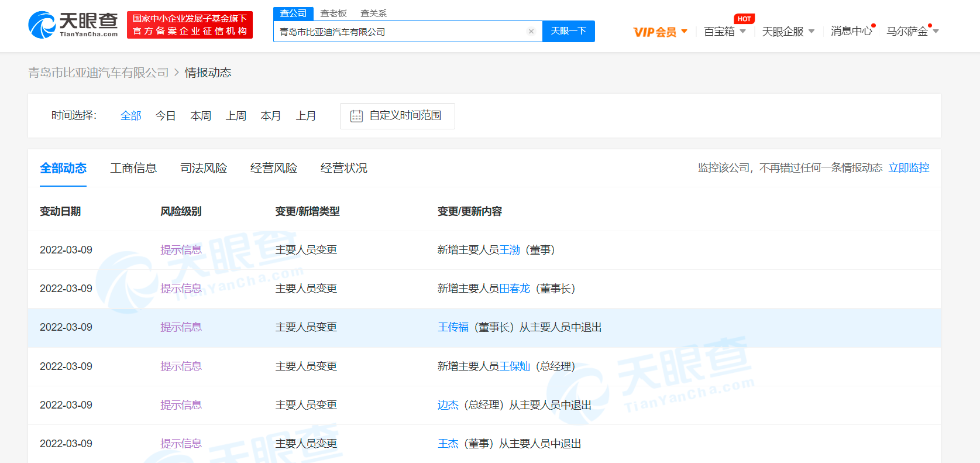Filter time by 今日
The height and width of the screenshot is (463, 980).
click(x=166, y=116)
